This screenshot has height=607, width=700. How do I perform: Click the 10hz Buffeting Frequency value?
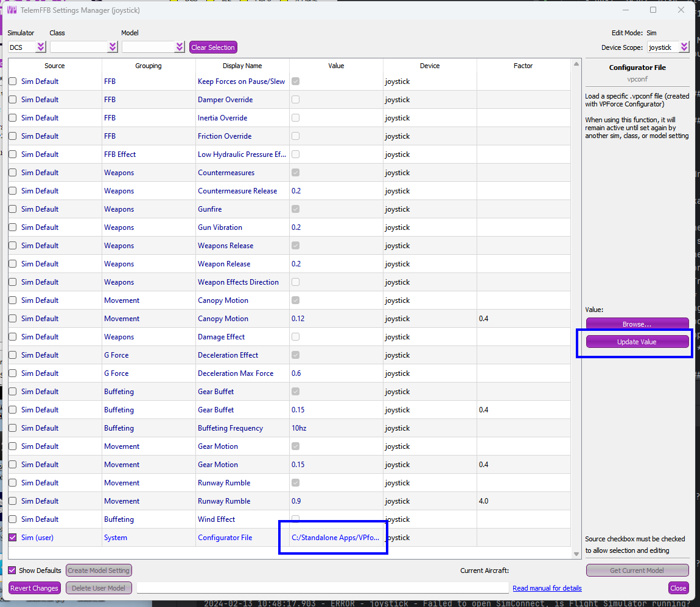tap(299, 428)
